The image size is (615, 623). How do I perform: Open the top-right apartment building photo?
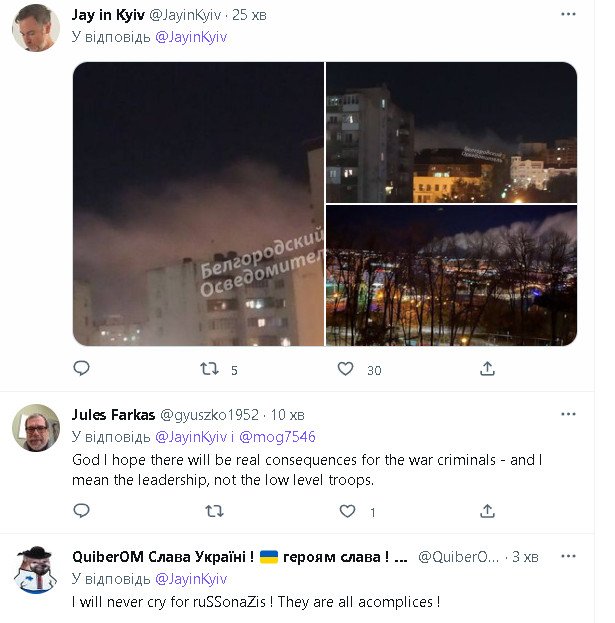coord(451,132)
